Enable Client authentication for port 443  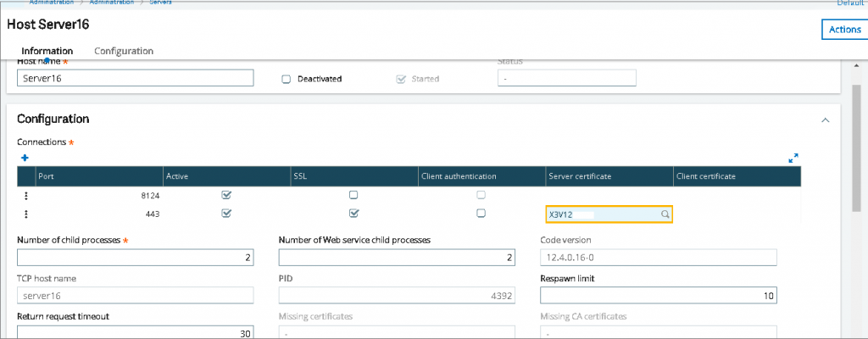[481, 213]
